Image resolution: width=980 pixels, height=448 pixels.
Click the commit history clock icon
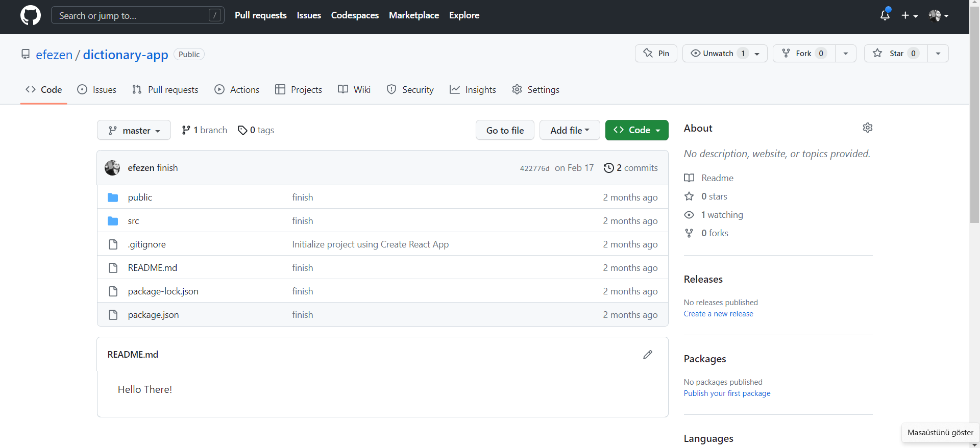(x=608, y=168)
